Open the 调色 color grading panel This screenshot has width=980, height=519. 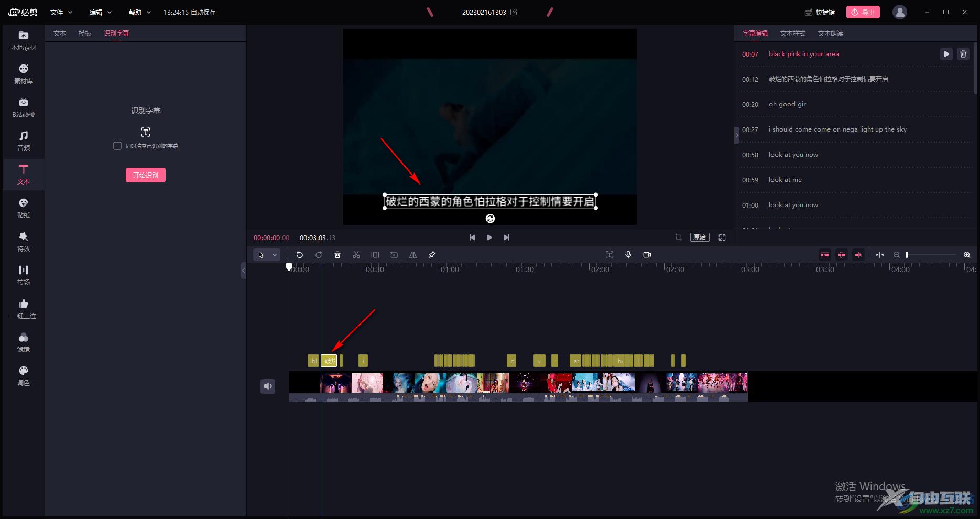click(x=24, y=376)
